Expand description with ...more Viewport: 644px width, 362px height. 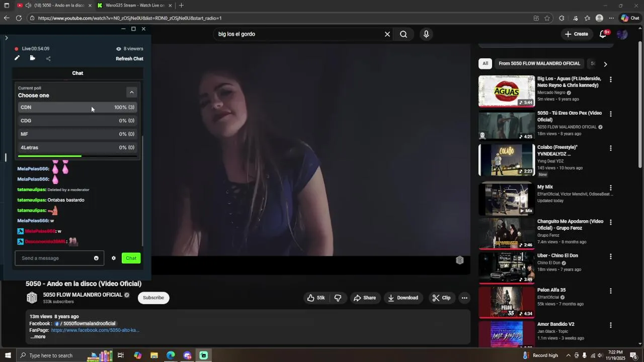point(38,337)
